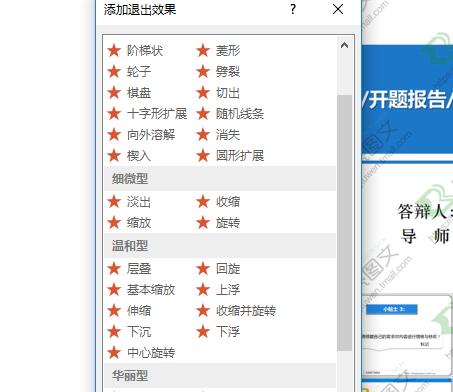Pick the 楔入 effect

[x=129, y=156]
